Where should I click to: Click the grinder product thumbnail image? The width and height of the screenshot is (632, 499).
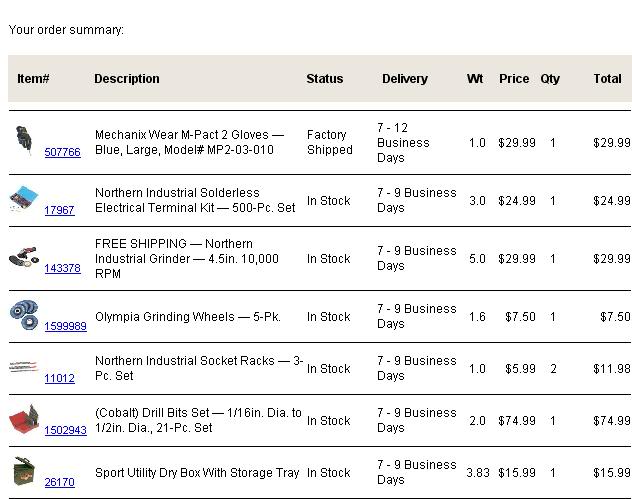click(x=24, y=257)
